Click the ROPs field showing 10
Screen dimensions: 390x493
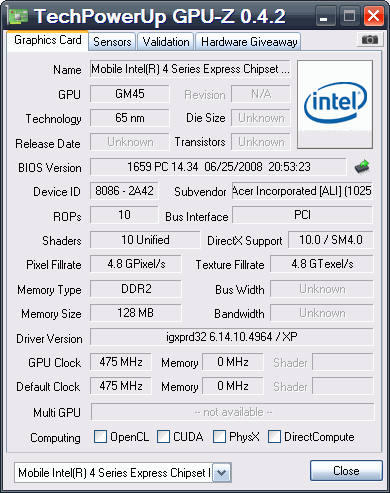click(x=124, y=215)
